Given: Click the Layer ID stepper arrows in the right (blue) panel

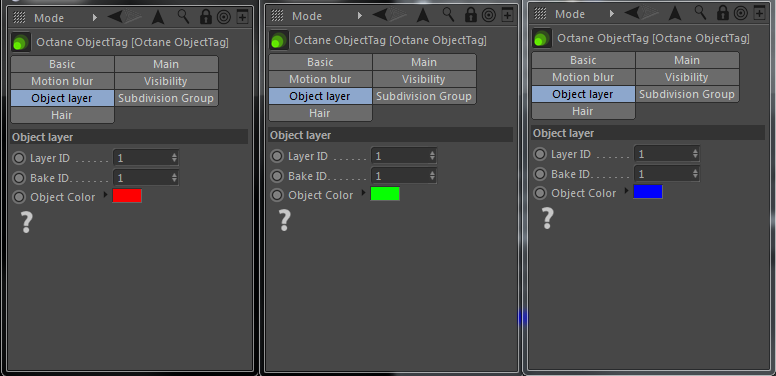Looking at the screenshot, I should tap(695, 154).
